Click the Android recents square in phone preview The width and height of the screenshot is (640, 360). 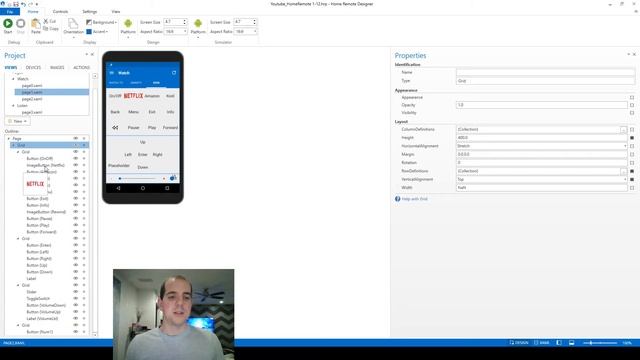pos(167,188)
